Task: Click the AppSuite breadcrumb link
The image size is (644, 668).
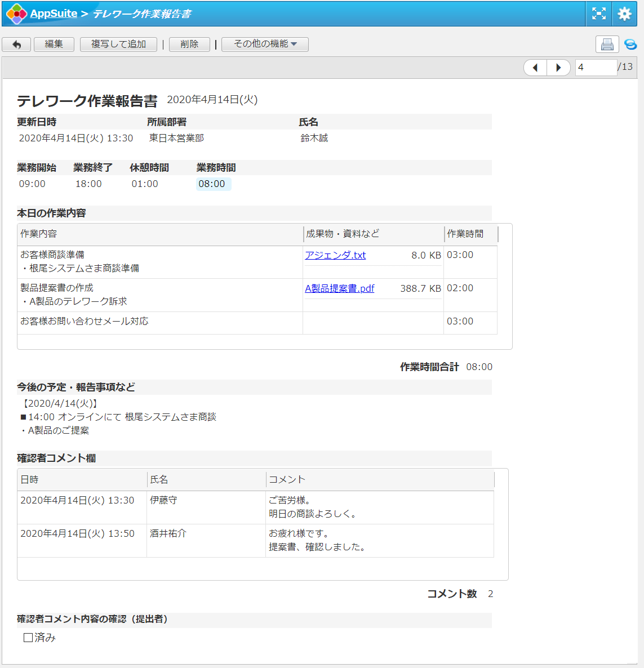Action: coord(54,14)
